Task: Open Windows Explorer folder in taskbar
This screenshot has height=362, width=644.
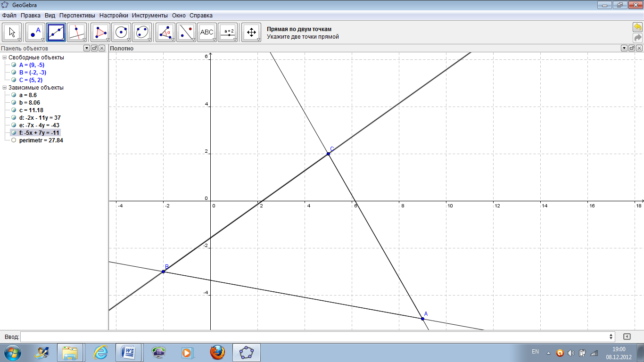Action: [x=70, y=352]
